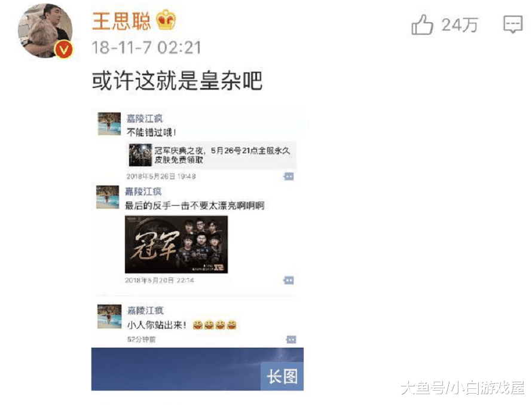532x405 pixels.
Task: Tap first 嘉陵江疯 avatar thumbnail
Action: click(109, 124)
